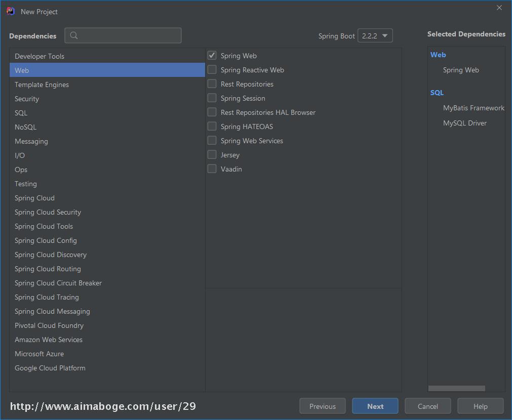Enable Spring Web Services checkbox
This screenshot has width=512, height=420.
(x=212, y=140)
